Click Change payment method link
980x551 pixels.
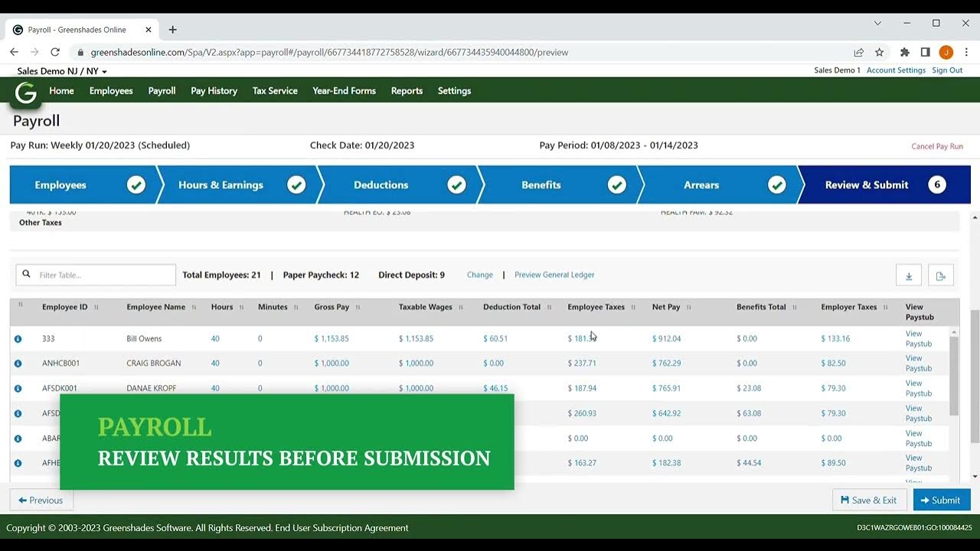tap(480, 275)
